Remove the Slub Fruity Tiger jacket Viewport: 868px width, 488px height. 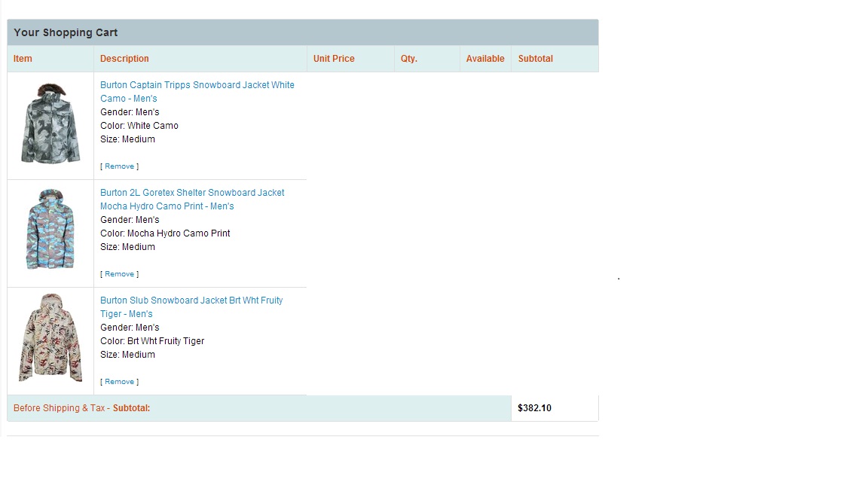120,382
